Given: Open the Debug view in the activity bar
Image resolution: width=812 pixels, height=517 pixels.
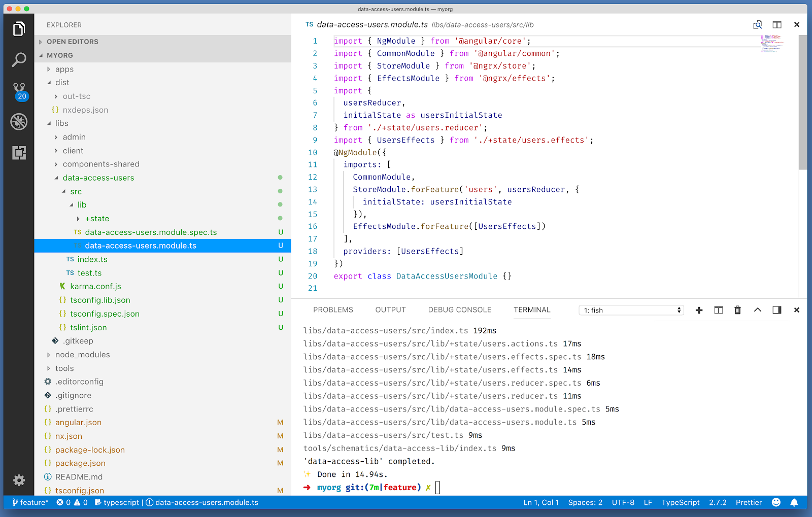Looking at the screenshot, I should [19, 122].
